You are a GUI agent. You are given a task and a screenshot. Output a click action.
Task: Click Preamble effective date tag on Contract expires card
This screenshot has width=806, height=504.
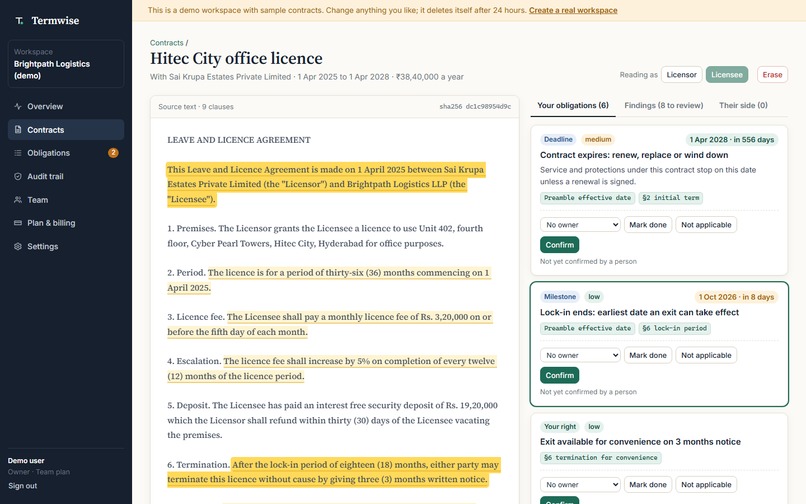coord(588,198)
